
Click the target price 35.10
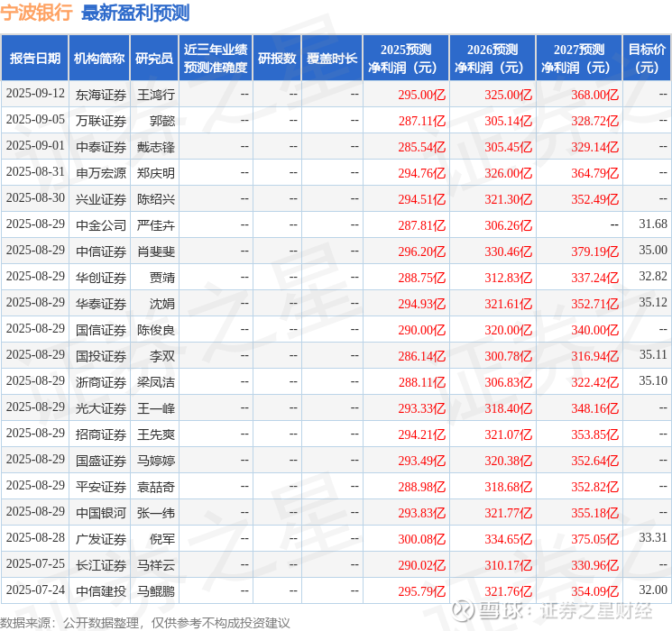[x=653, y=380]
